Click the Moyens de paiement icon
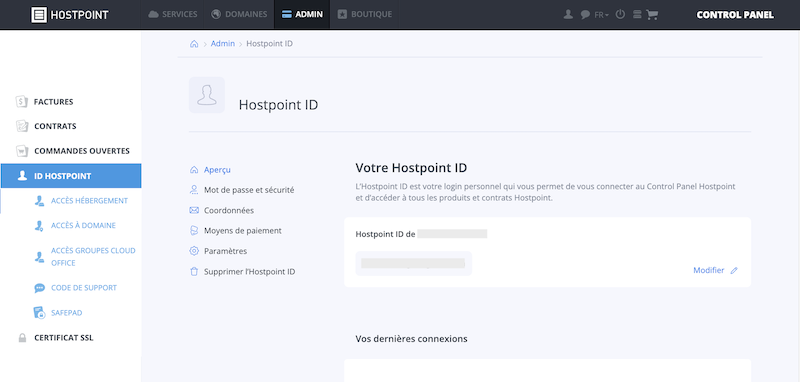The width and height of the screenshot is (800, 382). [194, 231]
